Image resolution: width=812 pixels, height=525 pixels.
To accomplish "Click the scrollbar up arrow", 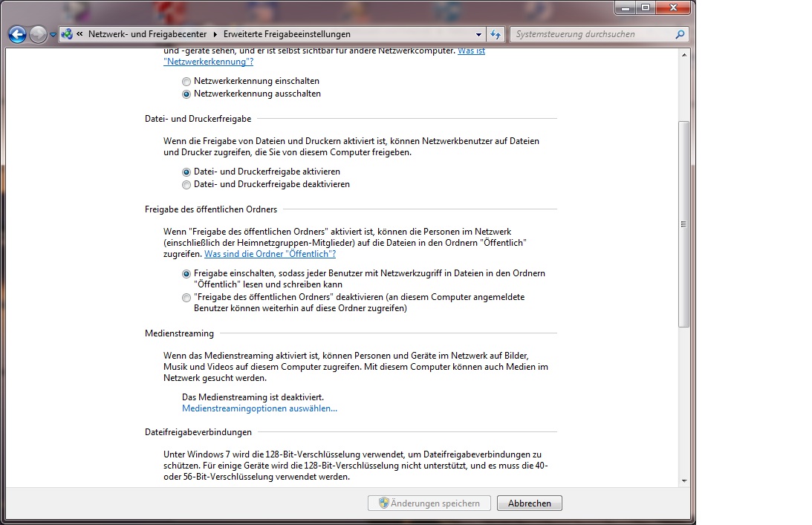I will [684, 55].
